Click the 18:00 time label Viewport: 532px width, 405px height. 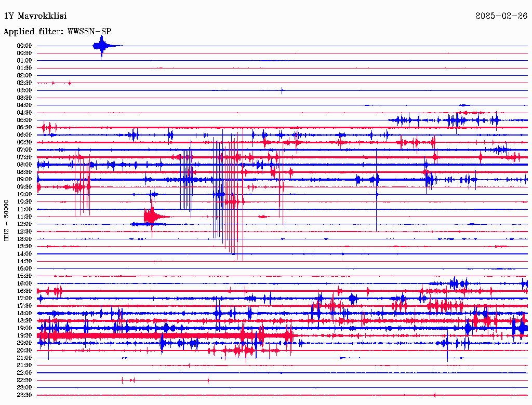point(24,314)
